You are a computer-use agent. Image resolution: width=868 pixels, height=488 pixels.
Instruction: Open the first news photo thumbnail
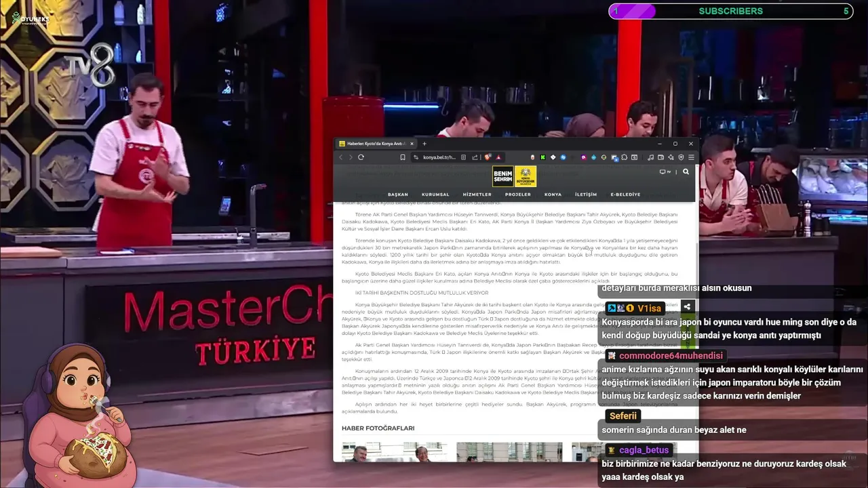coord(395,452)
